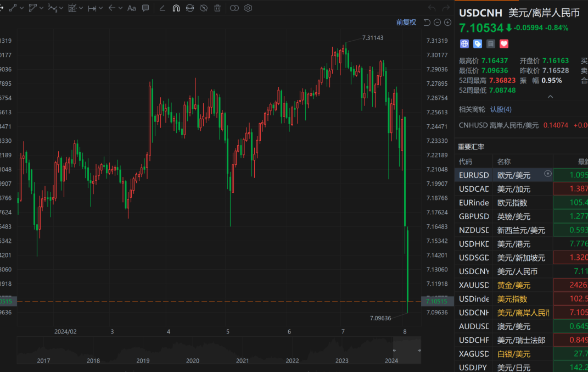Zoom out chart with minus icon
Image resolution: width=588 pixels, height=372 pixels.
click(x=438, y=23)
